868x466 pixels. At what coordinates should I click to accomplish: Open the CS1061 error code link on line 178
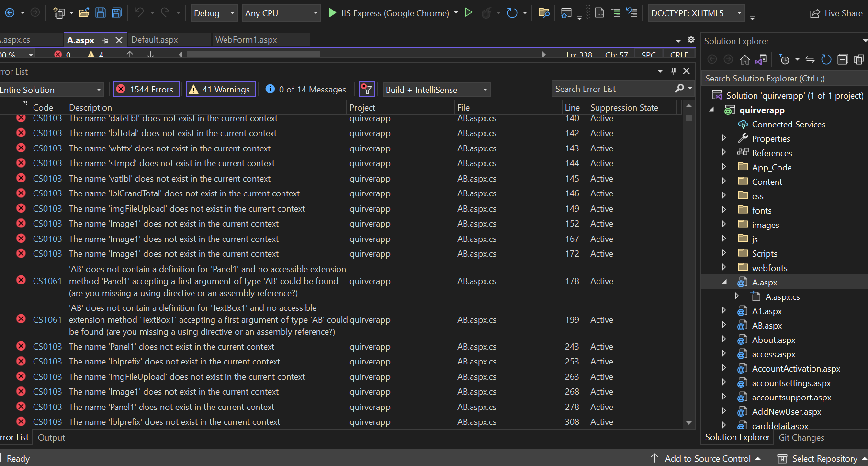click(47, 281)
